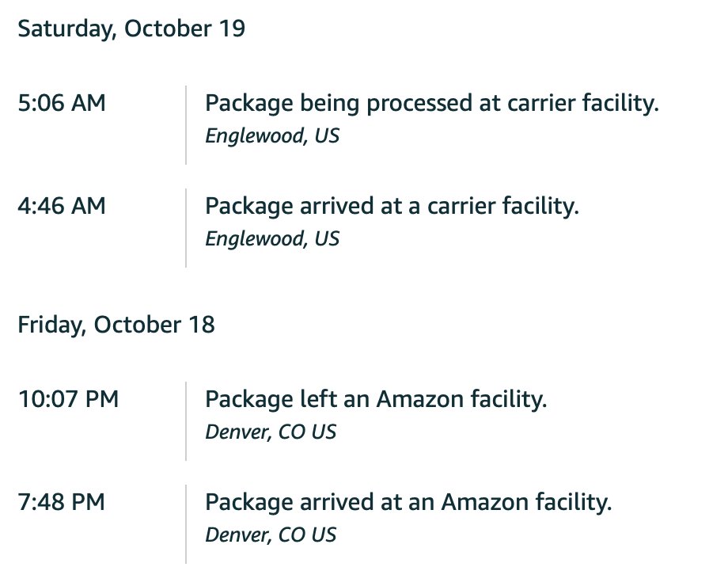Click the 4:46 AM timestamp
This screenshot has height=567, width=728.
(62, 206)
